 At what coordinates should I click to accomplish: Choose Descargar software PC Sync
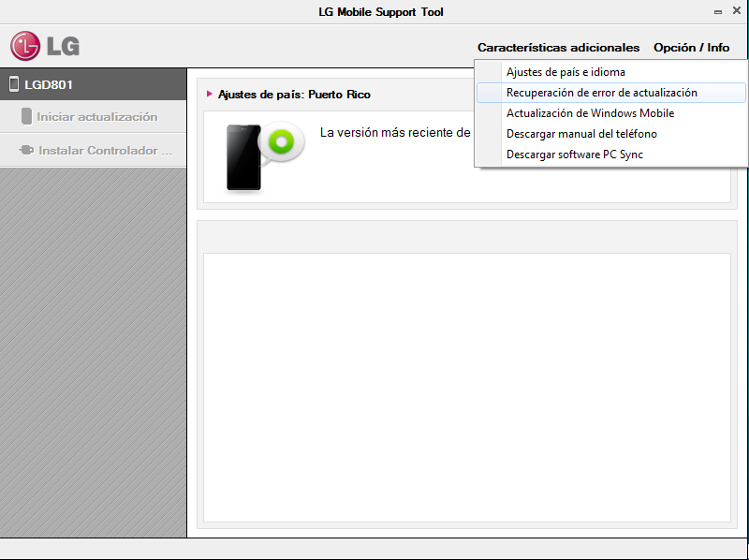point(611,155)
